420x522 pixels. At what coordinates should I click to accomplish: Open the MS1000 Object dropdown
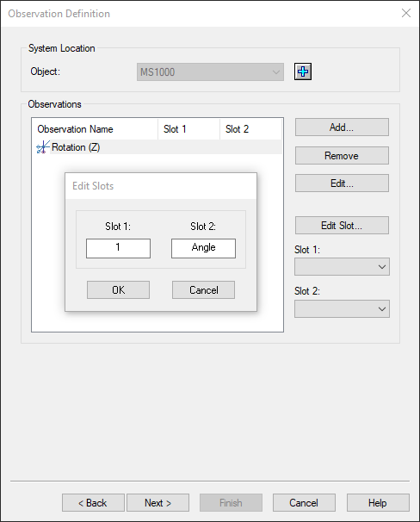pyautogui.click(x=210, y=71)
